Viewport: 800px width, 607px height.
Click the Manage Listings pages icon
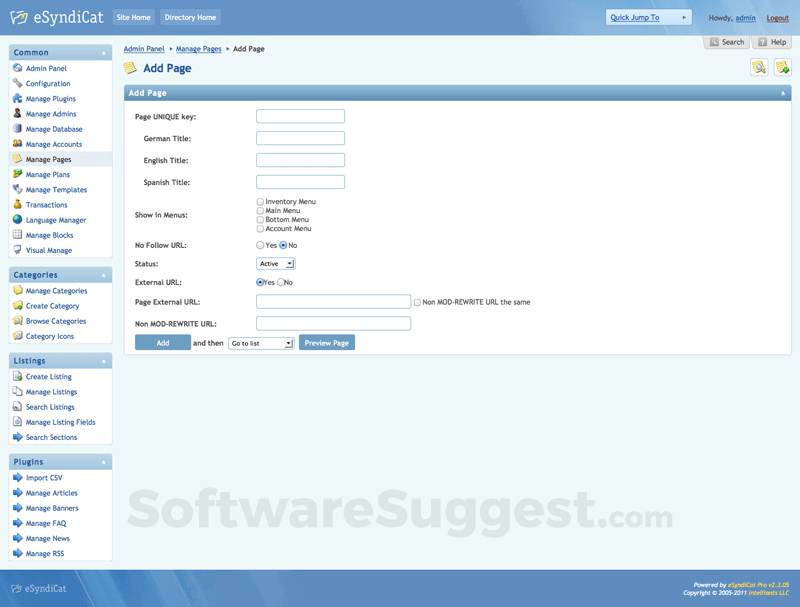click(17, 391)
